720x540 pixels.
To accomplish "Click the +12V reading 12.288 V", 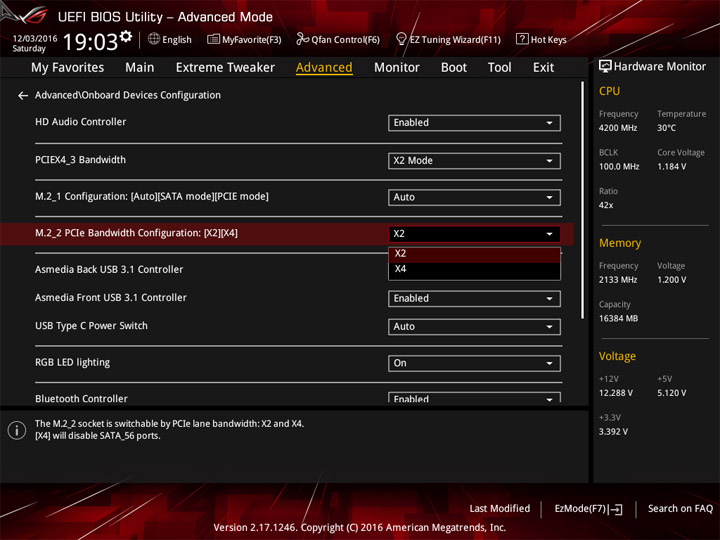I will tap(615, 393).
